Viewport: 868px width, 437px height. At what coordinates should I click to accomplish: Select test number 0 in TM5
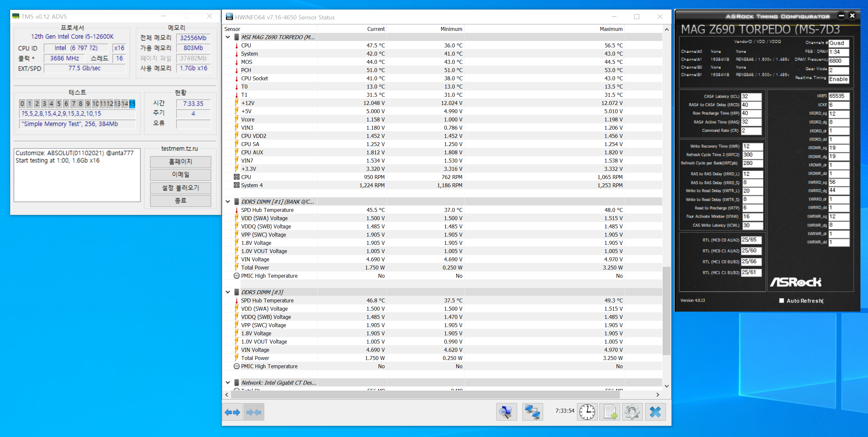(x=22, y=103)
